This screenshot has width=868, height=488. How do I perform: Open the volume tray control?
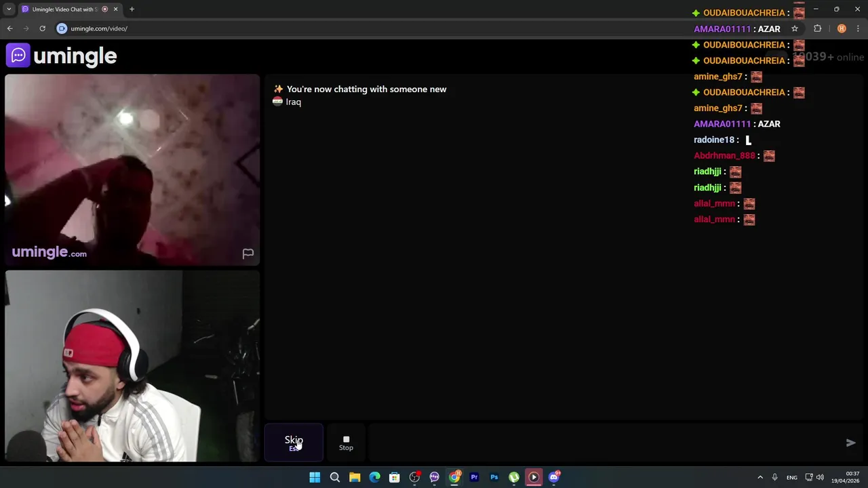point(820,477)
